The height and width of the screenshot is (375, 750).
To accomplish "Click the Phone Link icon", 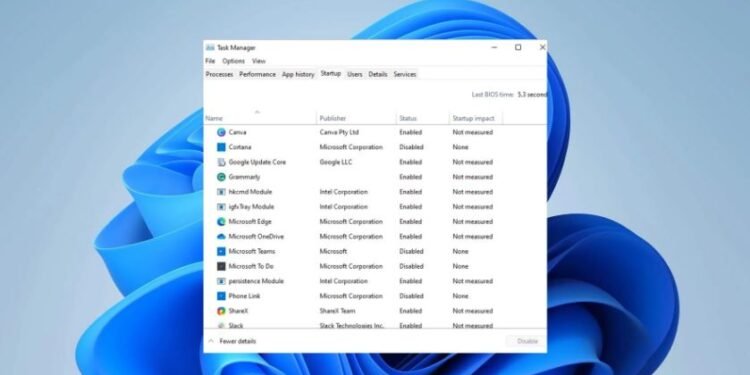I will pos(221,296).
